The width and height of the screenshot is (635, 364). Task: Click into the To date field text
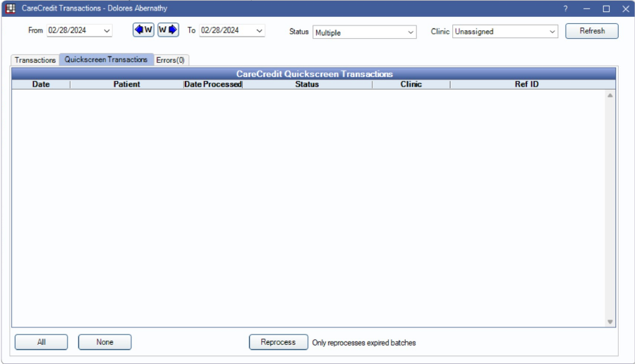(x=220, y=30)
